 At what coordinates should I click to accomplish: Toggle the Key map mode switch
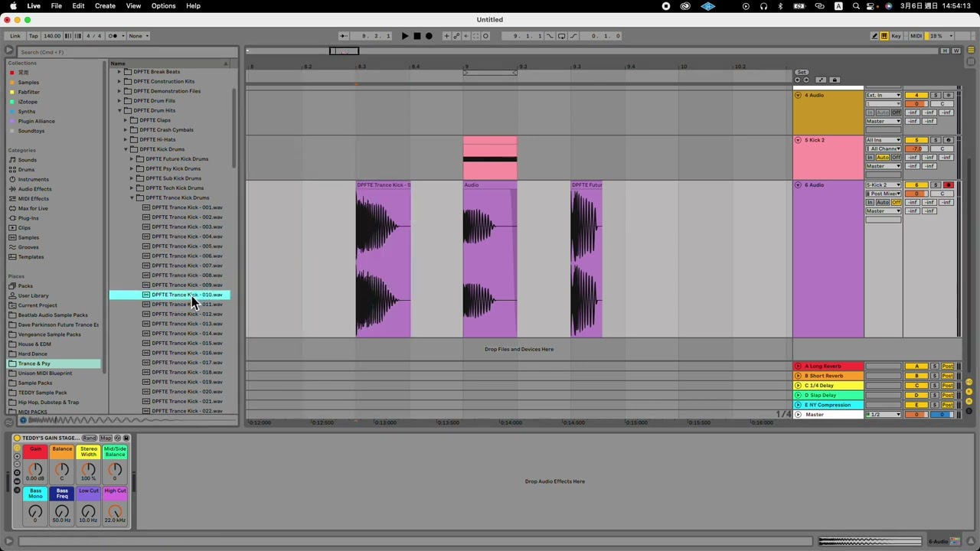896,36
